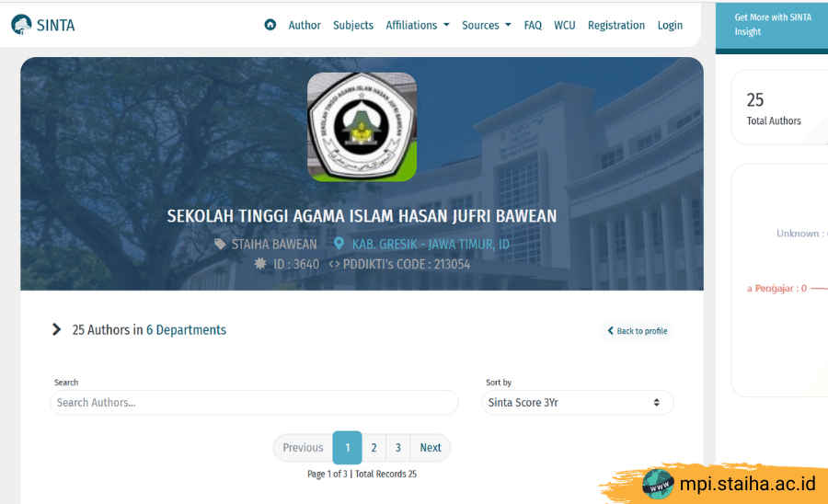
Task: Open the Sort by Sinta Score 3Yr dropdown
Action: coord(577,402)
